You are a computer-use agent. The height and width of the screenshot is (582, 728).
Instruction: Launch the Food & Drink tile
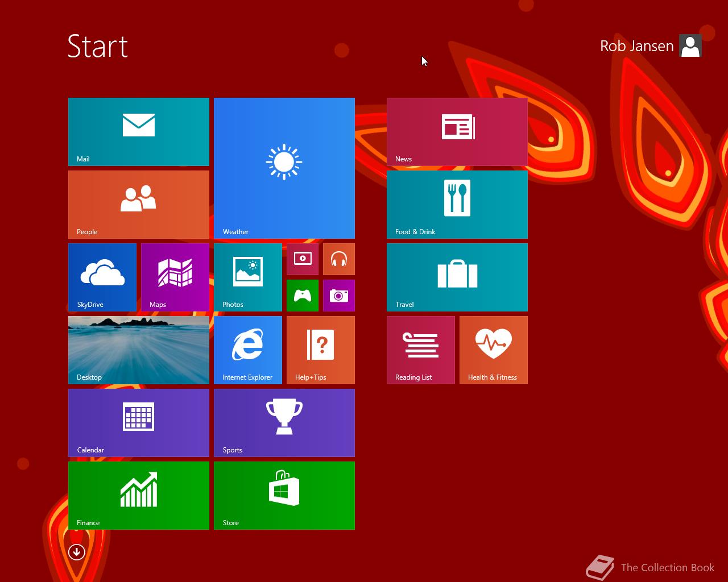tap(457, 205)
